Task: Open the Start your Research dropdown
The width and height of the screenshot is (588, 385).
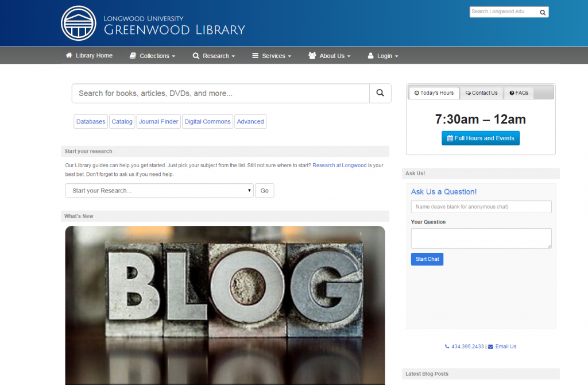Action: click(x=160, y=191)
